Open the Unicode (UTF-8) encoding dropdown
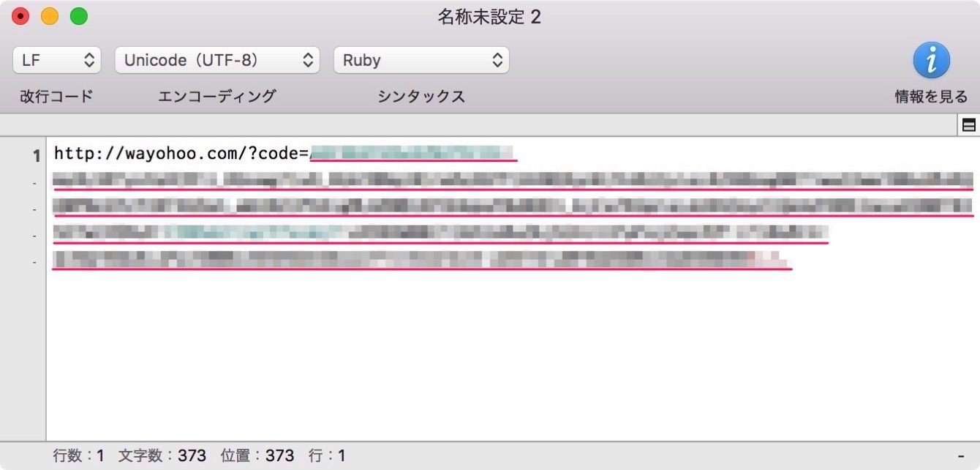 pyautogui.click(x=217, y=60)
